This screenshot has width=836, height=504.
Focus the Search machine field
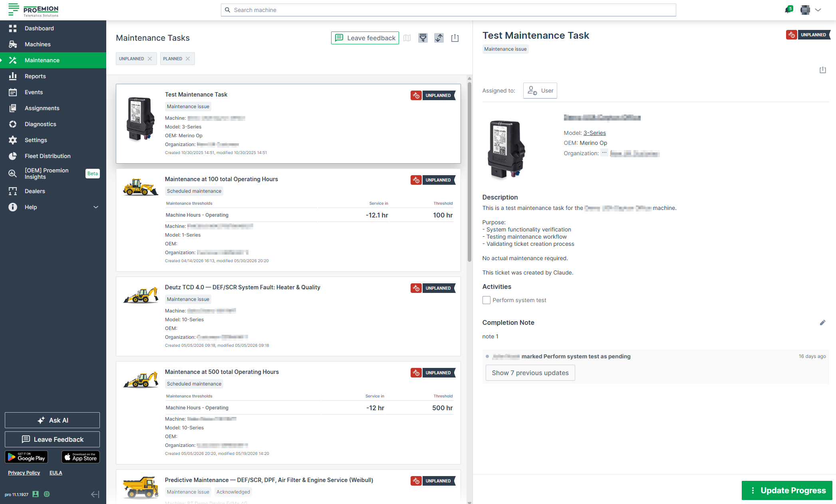pos(448,10)
